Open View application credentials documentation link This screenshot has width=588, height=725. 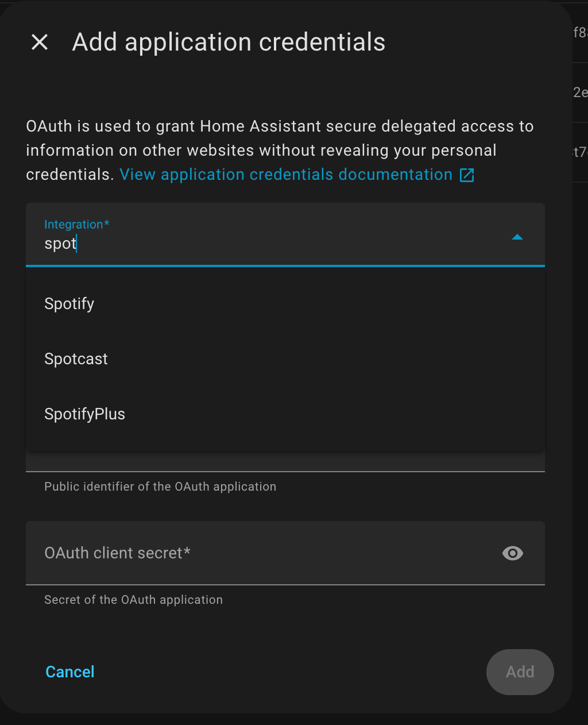click(x=286, y=175)
